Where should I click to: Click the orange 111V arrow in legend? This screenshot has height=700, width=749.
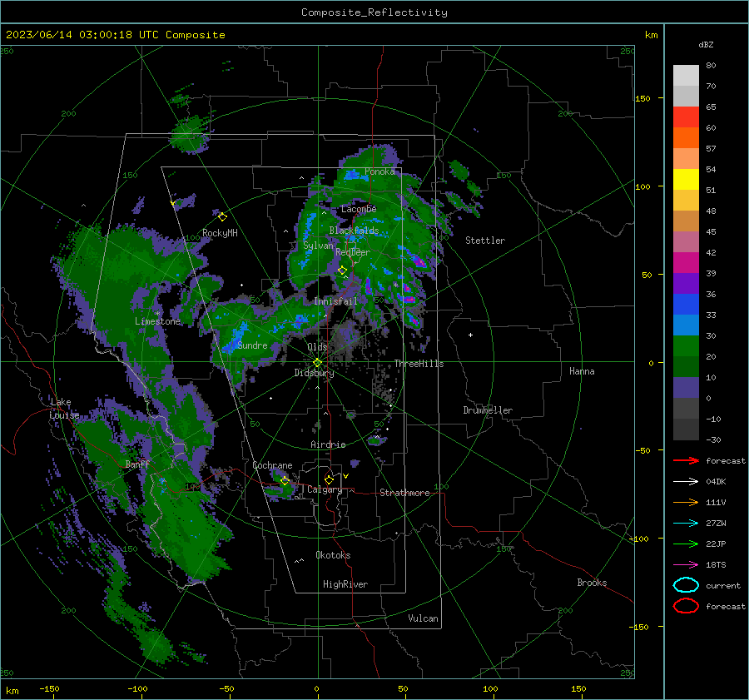coord(686,502)
